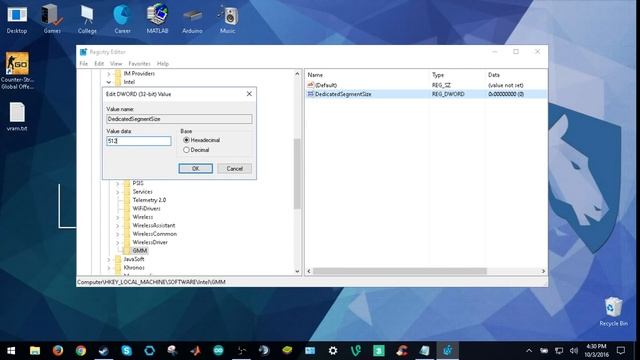Click the Value name field
Viewport: 640px width, 360px height.
[x=179, y=119]
